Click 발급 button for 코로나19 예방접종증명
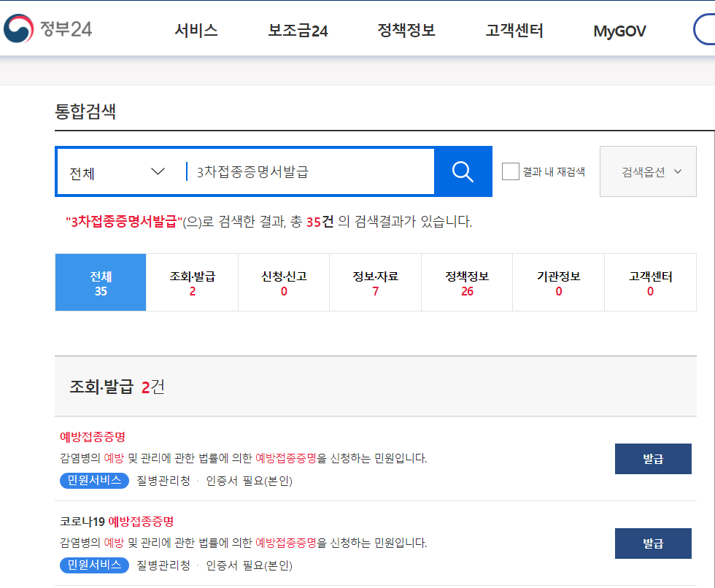The width and height of the screenshot is (715, 588). [x=653, y=543]
